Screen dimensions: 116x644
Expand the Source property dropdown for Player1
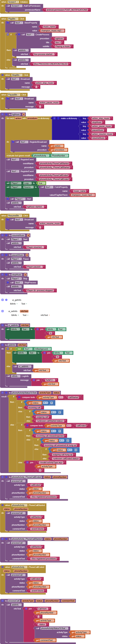[32, 187]
